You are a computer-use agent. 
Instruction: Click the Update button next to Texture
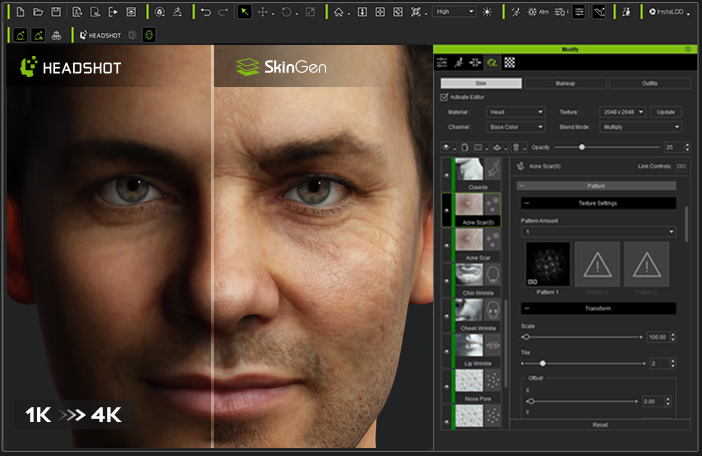click(666, 112)
